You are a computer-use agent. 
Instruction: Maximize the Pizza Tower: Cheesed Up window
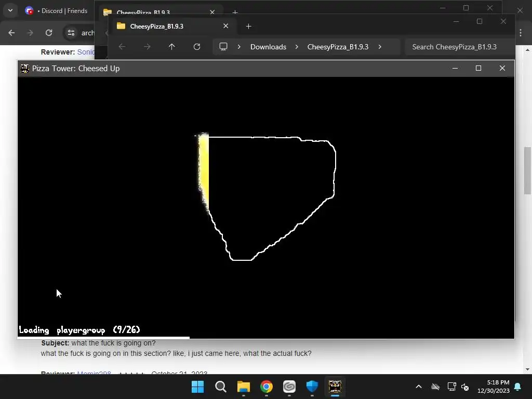tap(478, 68)
